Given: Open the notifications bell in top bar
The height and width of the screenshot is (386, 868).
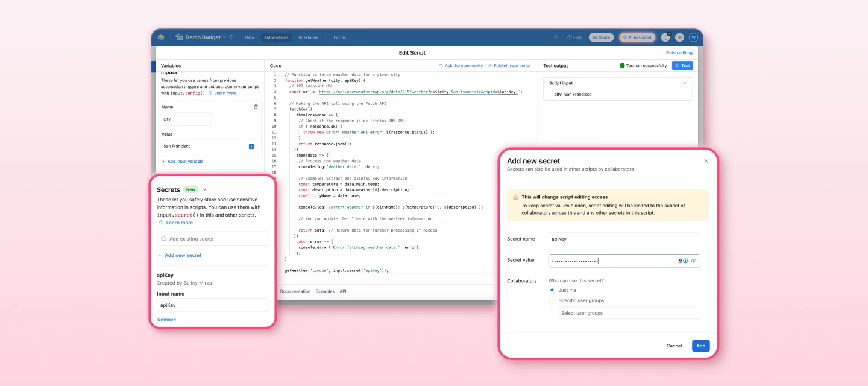Looking at the screenshot, I should pyautogui.click(x=665, y=37).
